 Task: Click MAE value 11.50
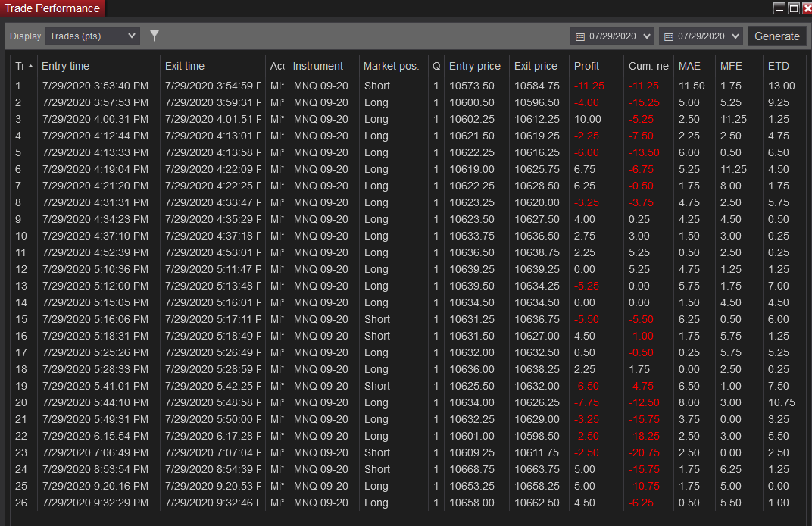(692, 86)
